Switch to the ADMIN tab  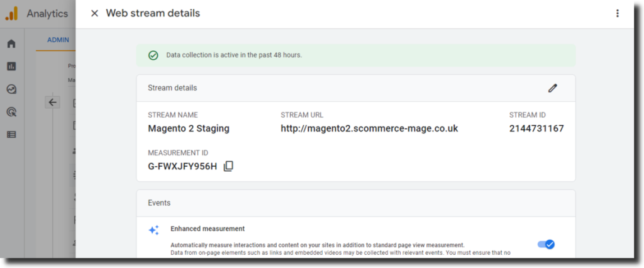pos(58,40)
